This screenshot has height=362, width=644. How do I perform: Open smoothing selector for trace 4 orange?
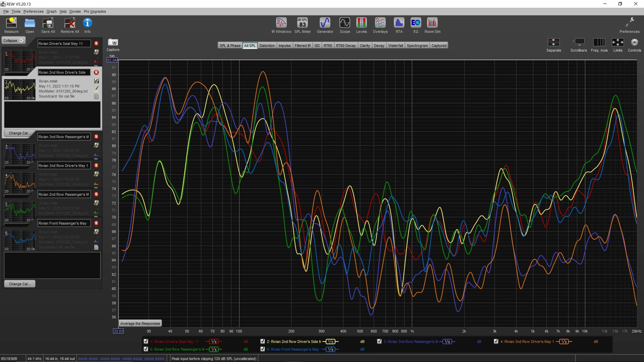click(x=564, y=341)
